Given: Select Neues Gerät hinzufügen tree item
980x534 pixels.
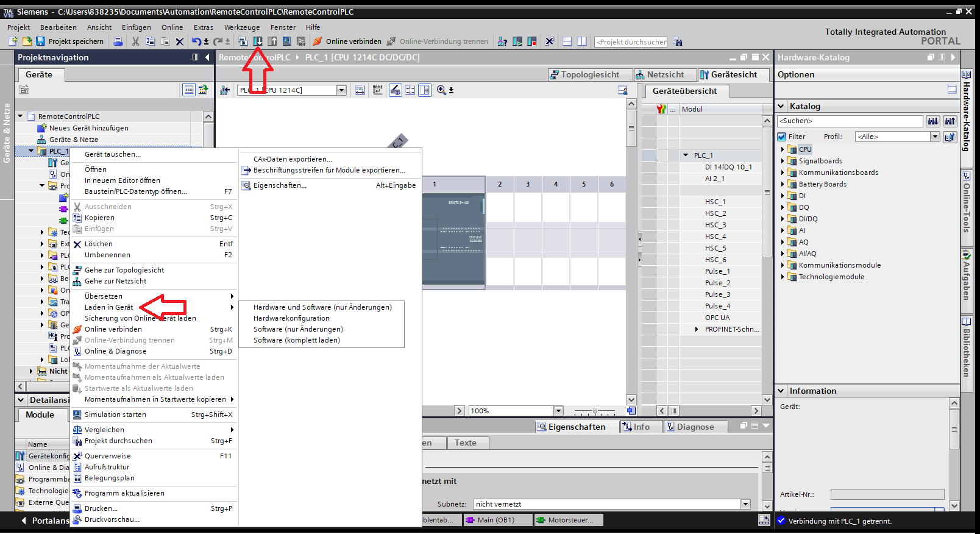Looking at the screenshot, I should point(88,128).
